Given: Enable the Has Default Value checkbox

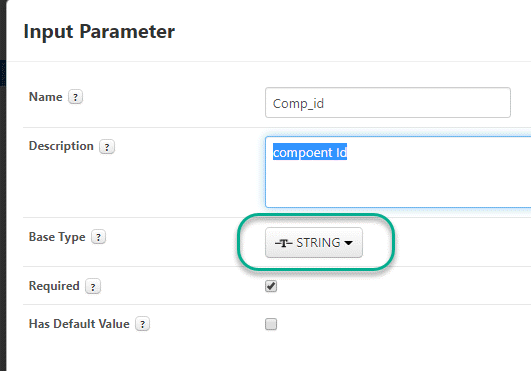Looking at the screenshot, I should tap(271, 324).
